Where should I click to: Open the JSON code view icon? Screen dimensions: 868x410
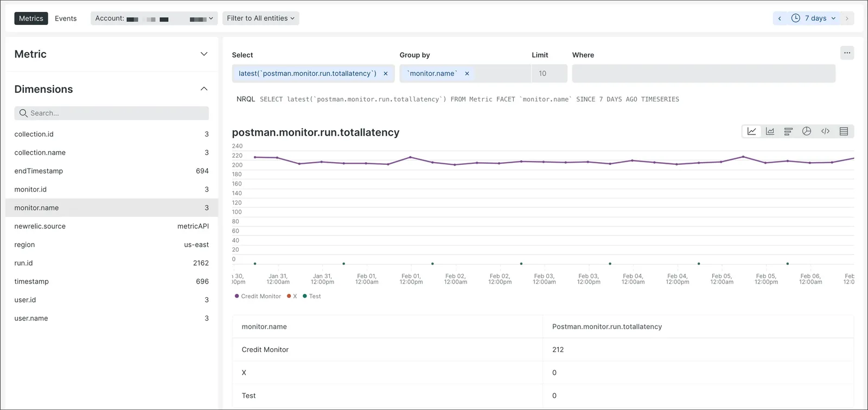pos(825,131)
